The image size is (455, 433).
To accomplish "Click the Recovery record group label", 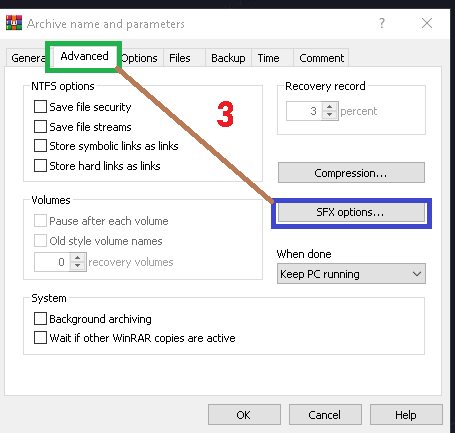I will click(x=325, y=86).
